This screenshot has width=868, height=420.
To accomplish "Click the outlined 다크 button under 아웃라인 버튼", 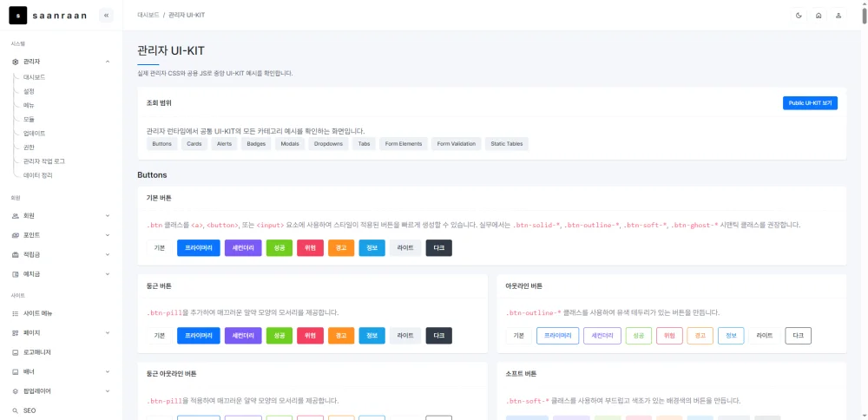I will pyautogui.click(x=799, y=336).
